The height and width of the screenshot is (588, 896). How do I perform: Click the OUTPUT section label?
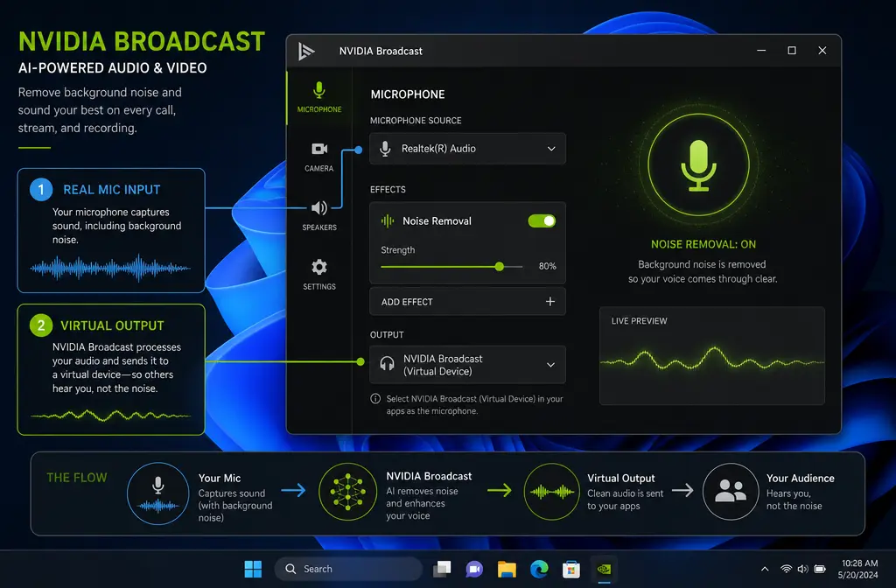[x=386, y=335]
